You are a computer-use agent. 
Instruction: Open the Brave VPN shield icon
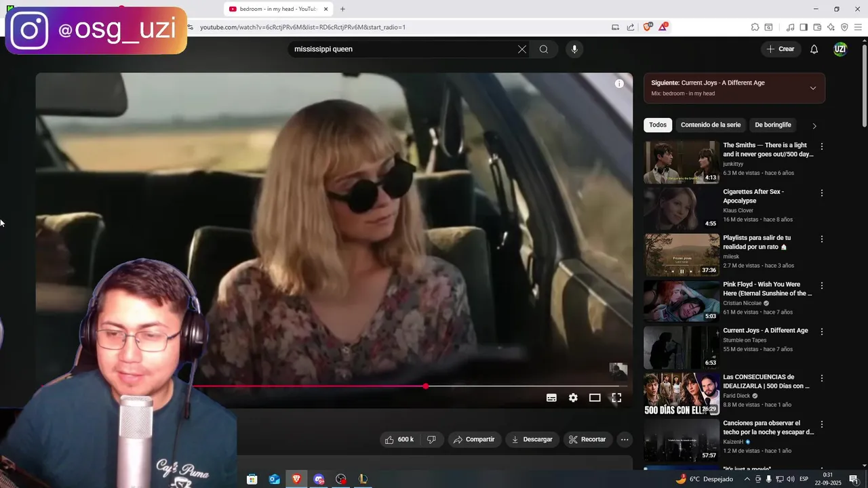844,27
